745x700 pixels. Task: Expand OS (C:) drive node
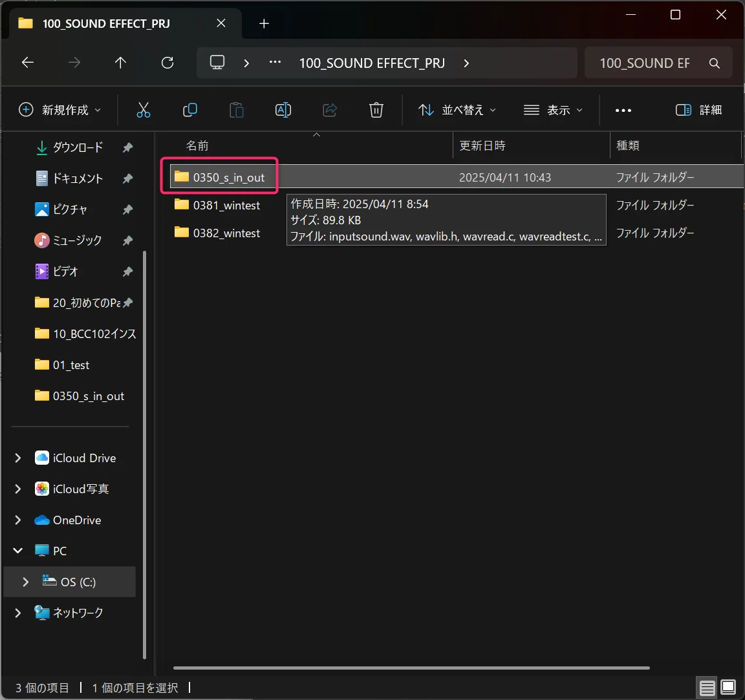pos(25,582)
